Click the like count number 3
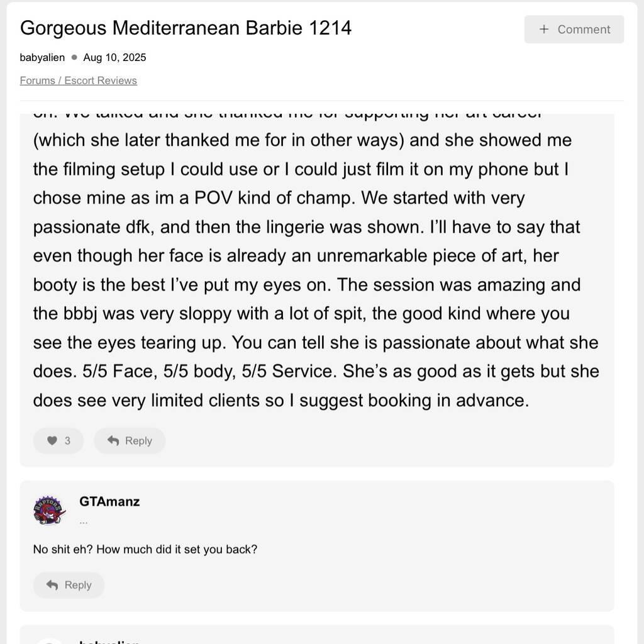Viewport: 644px width, 644px height. click(x=67, y=441)
